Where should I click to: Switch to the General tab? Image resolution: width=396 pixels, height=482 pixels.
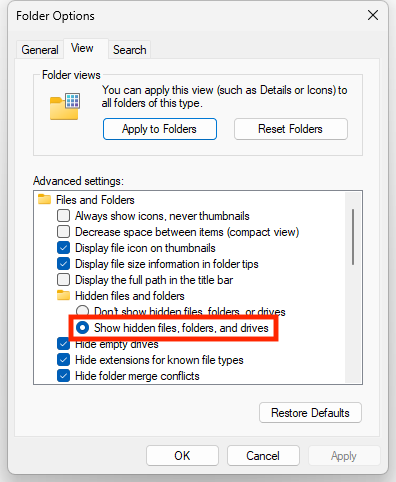point(40,50)
